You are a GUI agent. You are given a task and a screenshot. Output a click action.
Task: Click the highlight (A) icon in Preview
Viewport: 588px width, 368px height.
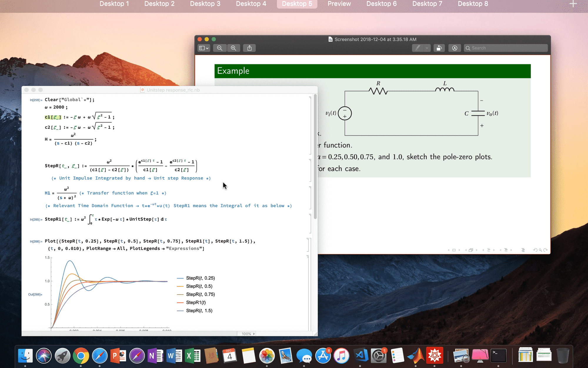coord(455,48)
